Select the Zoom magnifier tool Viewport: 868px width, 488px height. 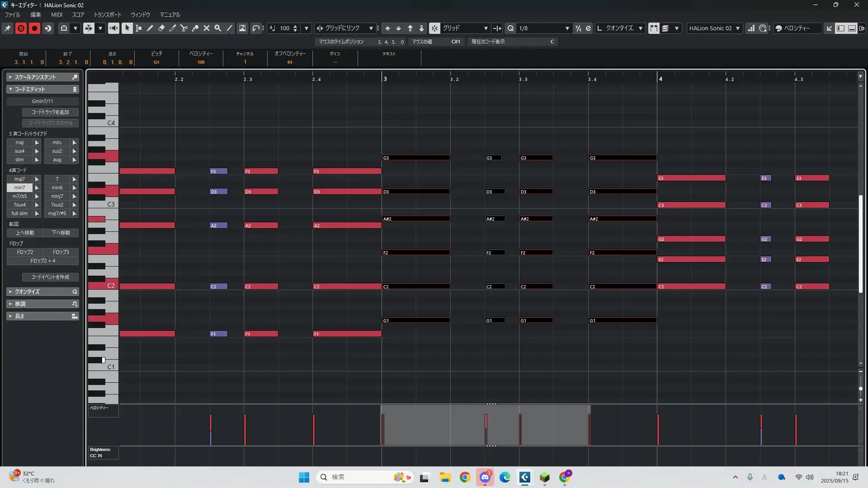click(x=218, y=28)
